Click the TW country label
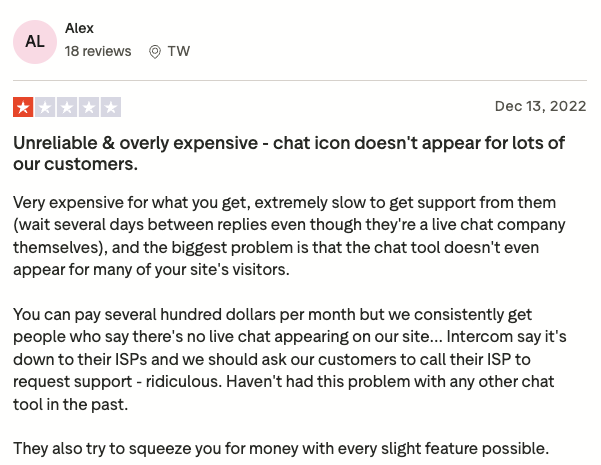This screenshot has width=601, height=465. click(x=179, y=51)
